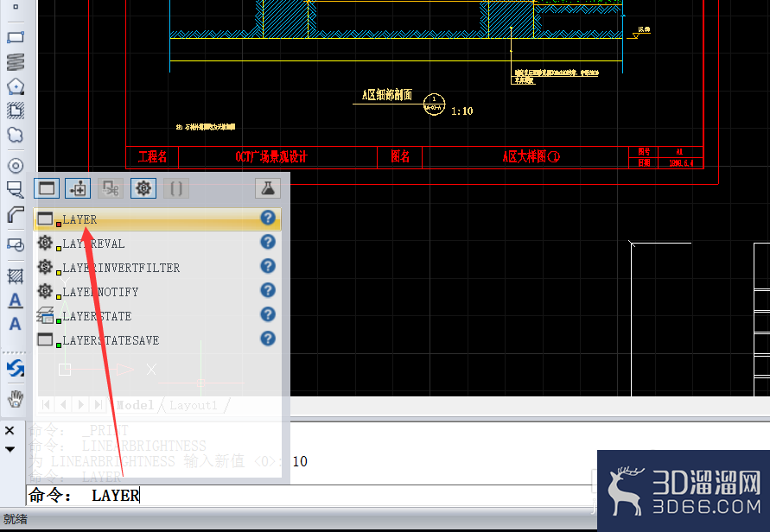Open the flask options in suggestion panel
This screenshot has height=532, width=770.
[268, 188]
